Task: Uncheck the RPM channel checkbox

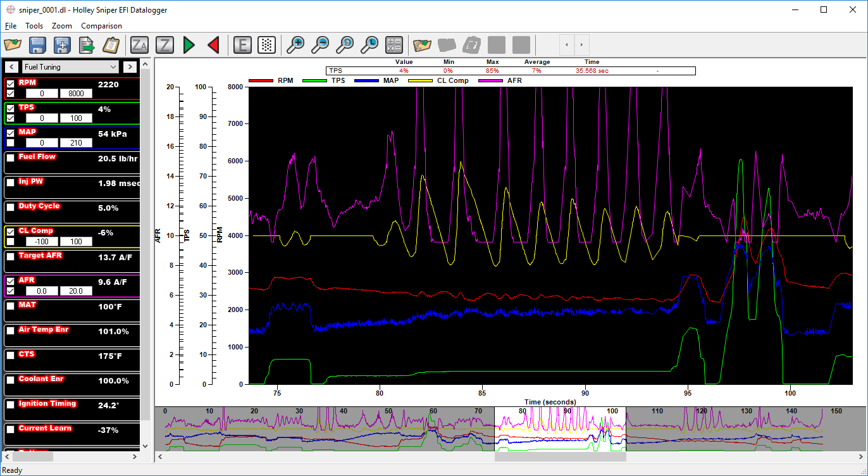Action: tap(10, 84)
